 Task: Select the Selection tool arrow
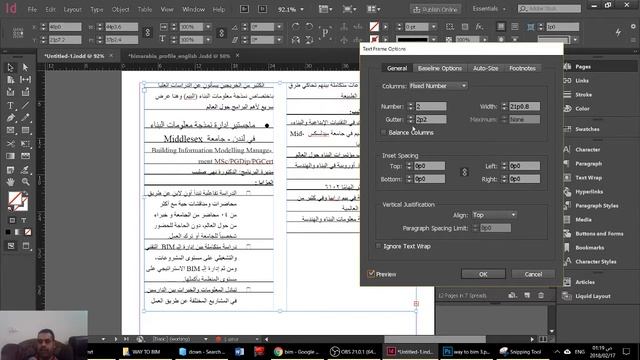tap(11, 67)
